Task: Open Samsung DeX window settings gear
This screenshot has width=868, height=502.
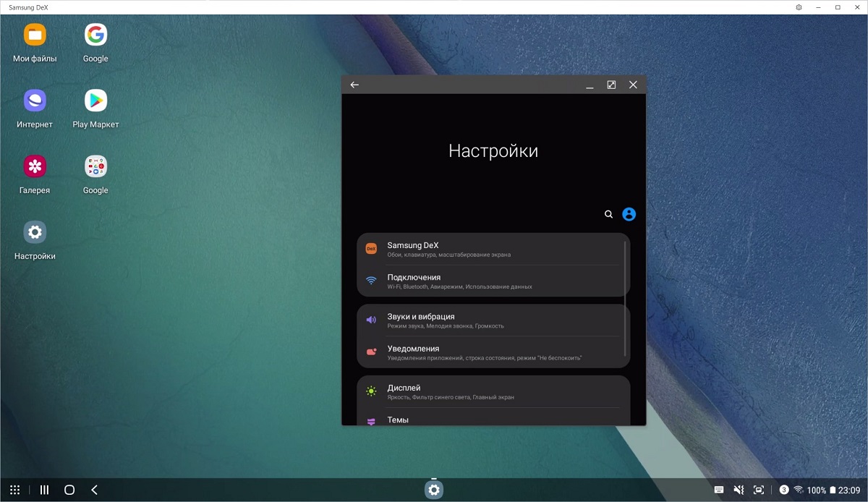Action: coord(799,7)
